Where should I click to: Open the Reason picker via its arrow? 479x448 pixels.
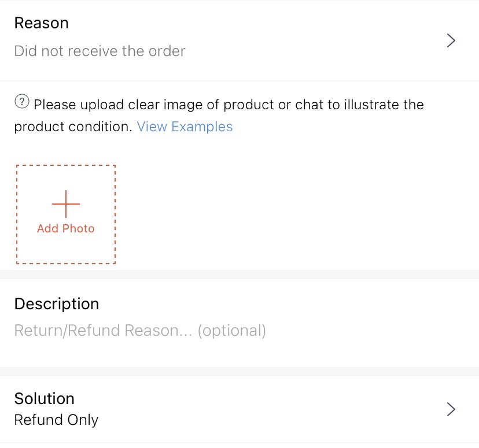451,40
